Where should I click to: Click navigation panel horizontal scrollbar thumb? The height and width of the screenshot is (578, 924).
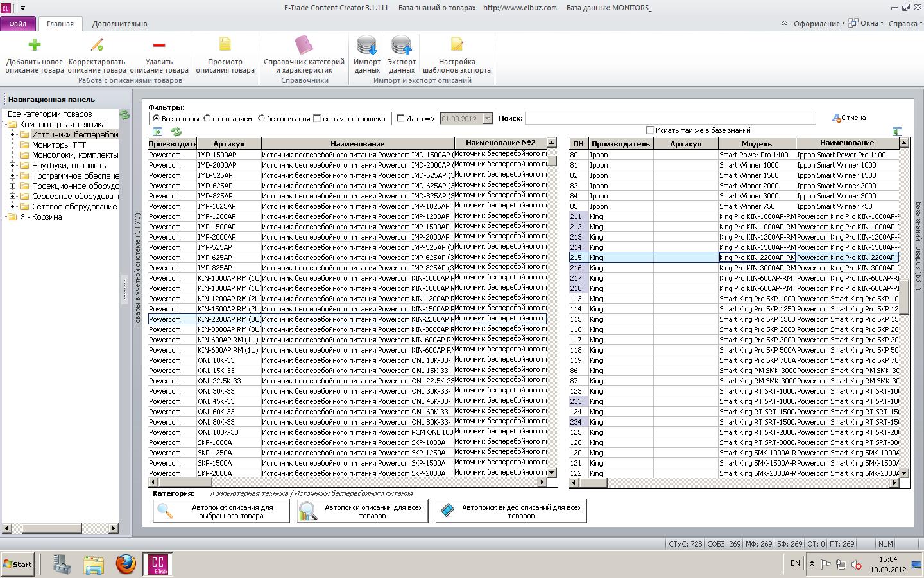[51, 529]
